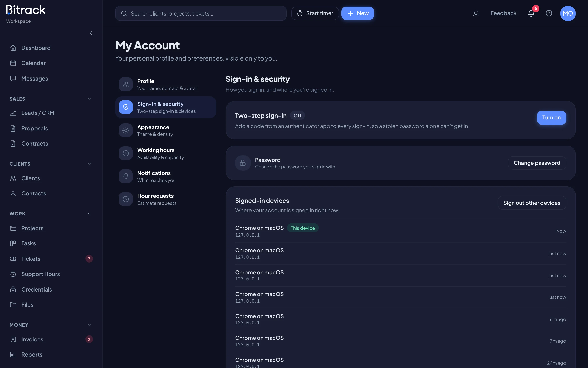Click the New button
Viewport: 588px width, 368px height.
[357, 13]
